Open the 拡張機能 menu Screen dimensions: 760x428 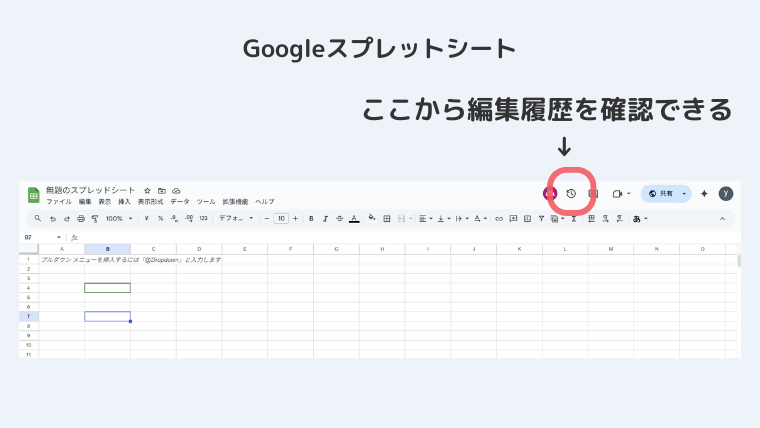[235, 202]
